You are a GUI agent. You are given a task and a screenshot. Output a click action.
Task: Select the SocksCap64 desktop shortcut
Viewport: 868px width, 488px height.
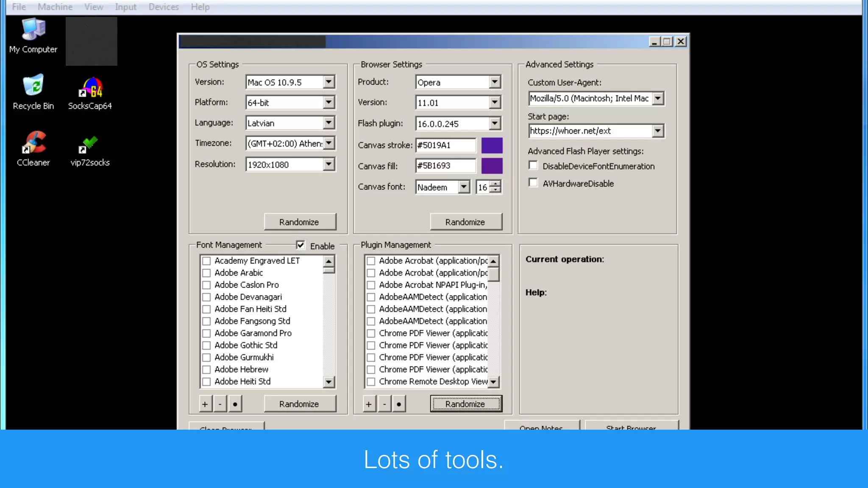(90, 93)
